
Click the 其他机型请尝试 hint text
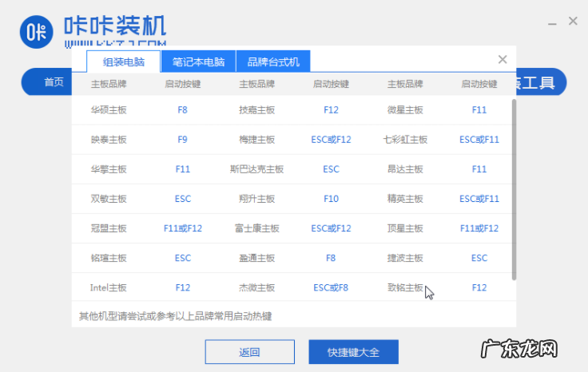176,316
